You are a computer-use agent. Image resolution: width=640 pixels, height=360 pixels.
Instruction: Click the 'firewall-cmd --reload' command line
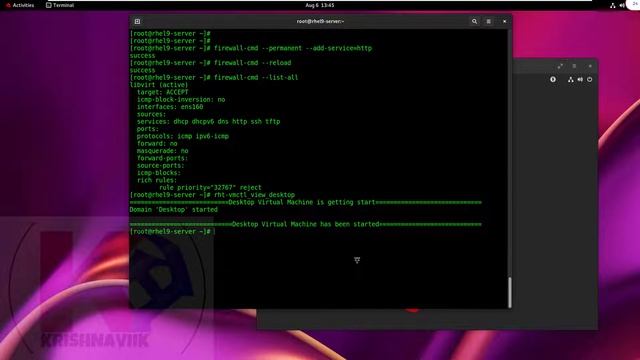(x=211, y=63)
